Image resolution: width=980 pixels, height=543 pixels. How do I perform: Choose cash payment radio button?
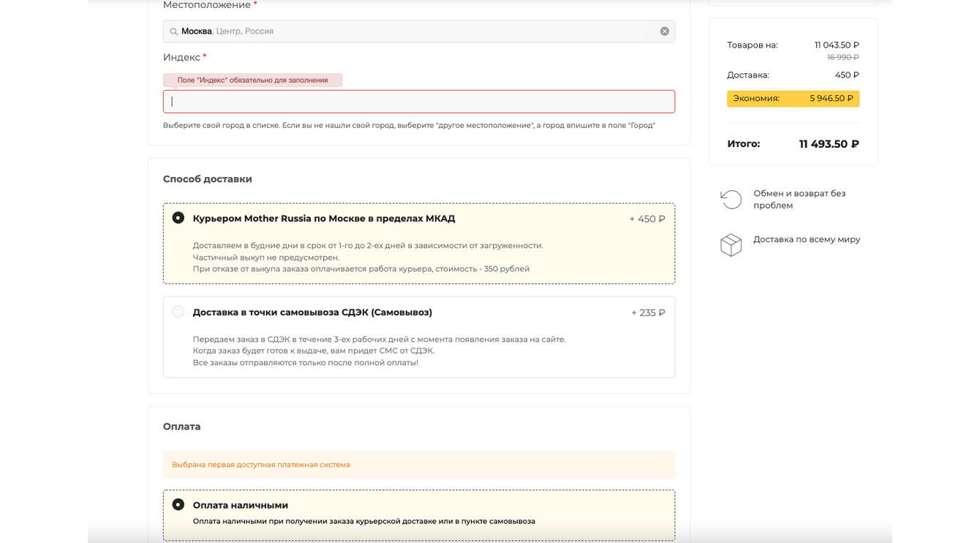(x=178, y=505)
